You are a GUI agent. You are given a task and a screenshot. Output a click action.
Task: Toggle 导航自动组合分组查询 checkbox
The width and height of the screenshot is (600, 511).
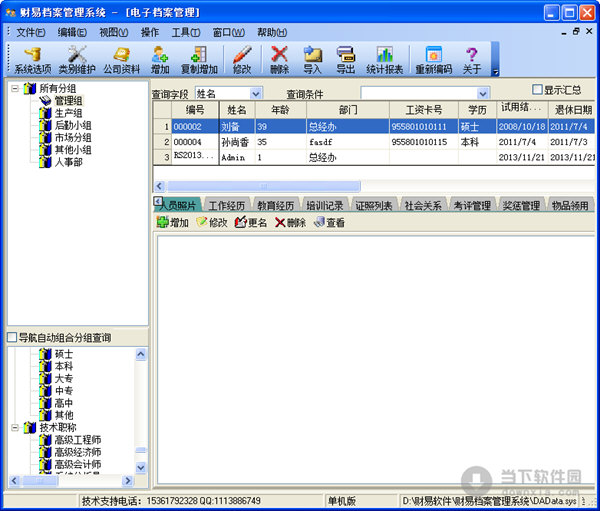pos(12,337)
